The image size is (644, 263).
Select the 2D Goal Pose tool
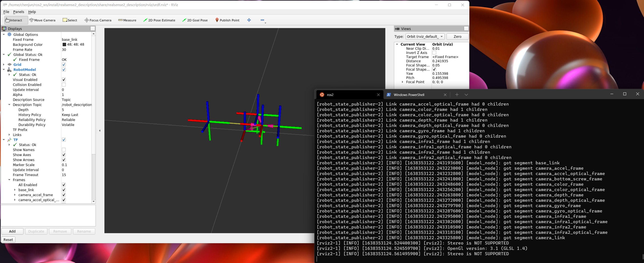(x=195, y=20)
